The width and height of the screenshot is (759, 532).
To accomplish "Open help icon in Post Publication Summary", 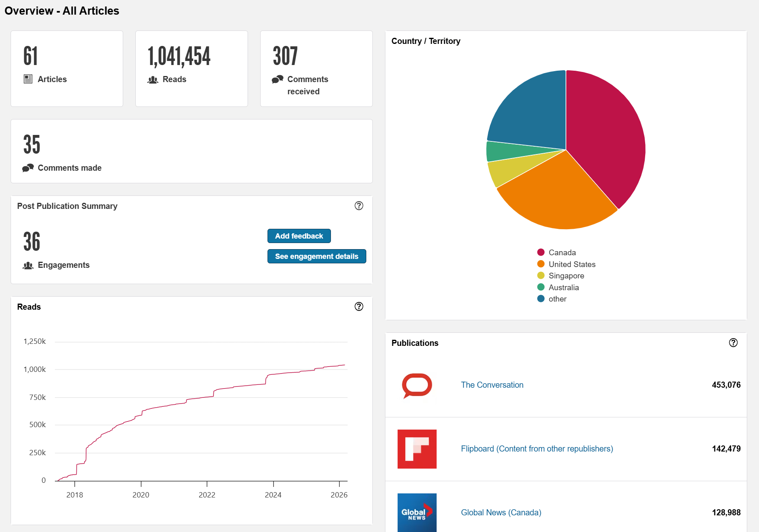I will 359,206.
